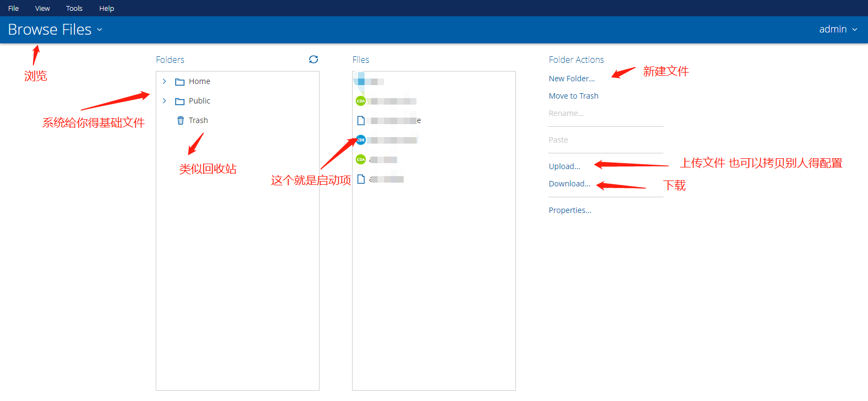868x401 pixels.
Task: Open the Tools menu
Action: pos(74,8)
